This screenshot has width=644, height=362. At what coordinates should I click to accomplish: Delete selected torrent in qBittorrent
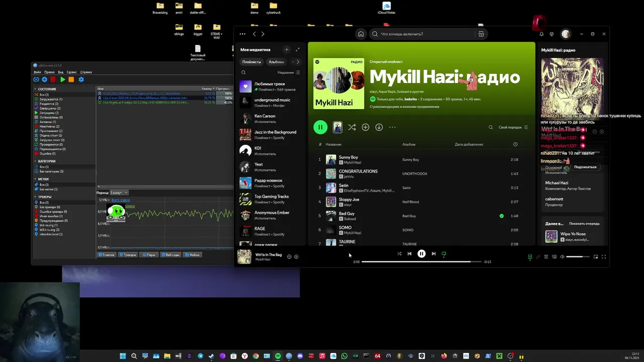pos(53,79)
